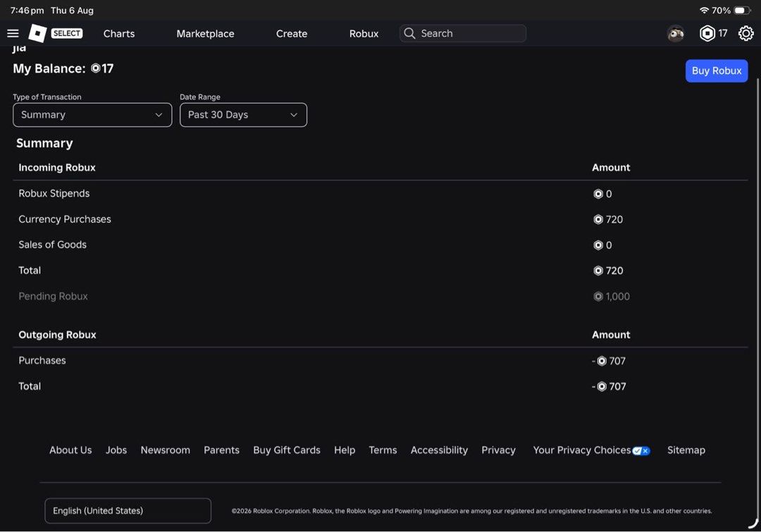This screenshot has height=532, width=761.
Task: Click Robux icon in Purchases row
Action: pyautogui.click(x=602, y=361)
